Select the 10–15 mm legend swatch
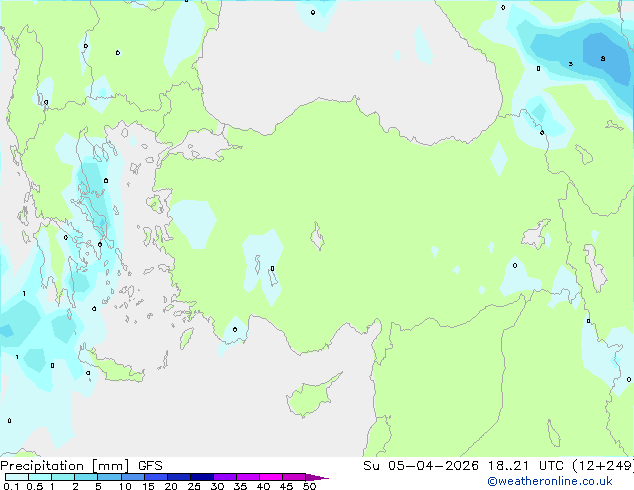Screen dimensions: 634x490 coord(132,477)
